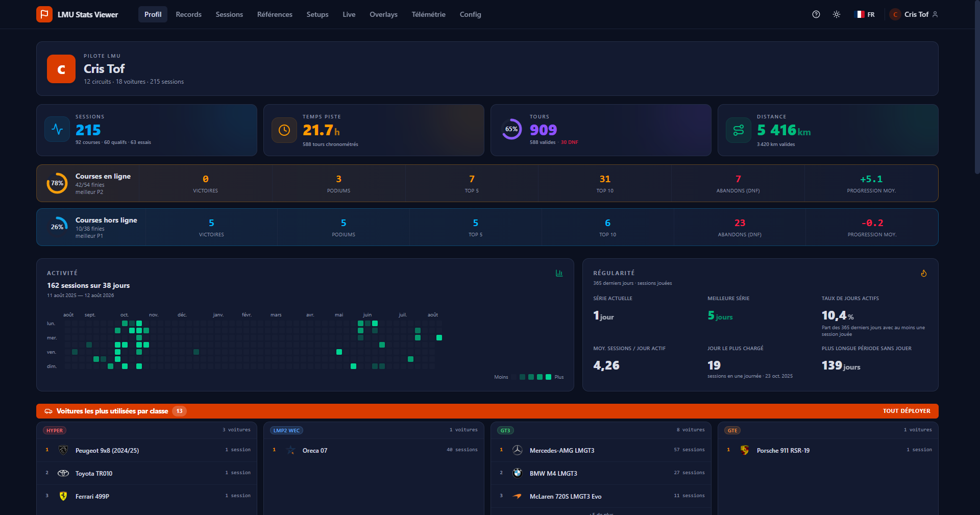This screenshot has width=980, height=515.
Task: Click the Courses hors ligne title
Action: [x=106, y=220]
